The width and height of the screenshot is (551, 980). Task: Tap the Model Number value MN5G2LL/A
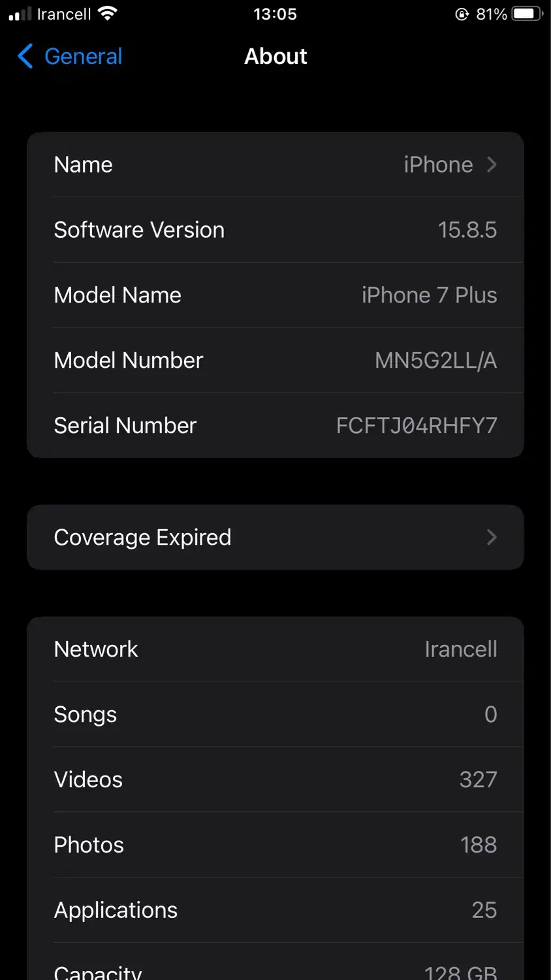click(435, 361)
